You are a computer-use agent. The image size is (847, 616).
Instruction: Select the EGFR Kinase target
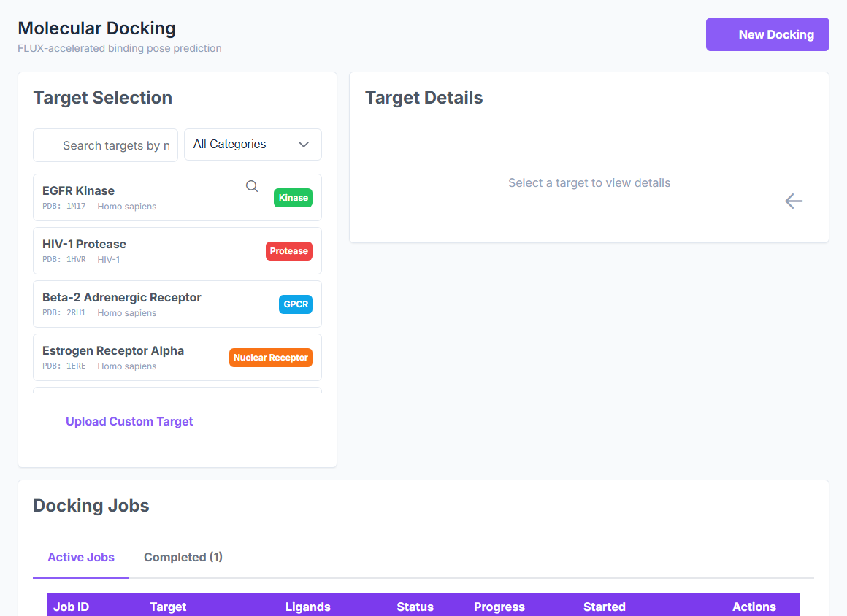pyautogui.click(x=177, y=198)
